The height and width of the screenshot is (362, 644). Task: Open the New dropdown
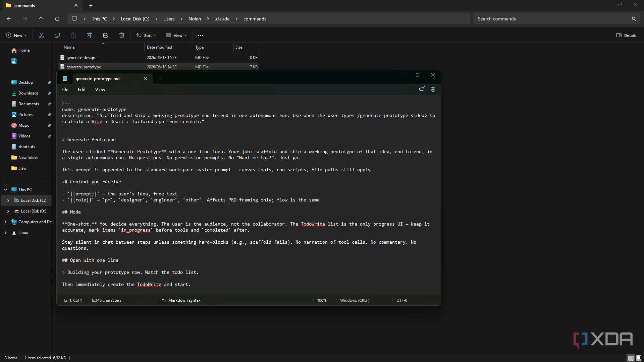[16, 35]
